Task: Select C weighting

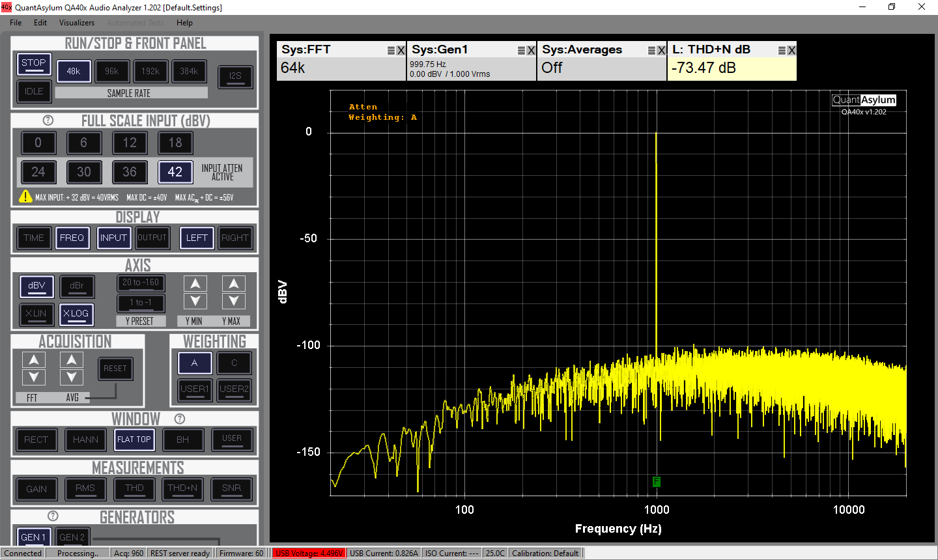Action: click(234, 363)
